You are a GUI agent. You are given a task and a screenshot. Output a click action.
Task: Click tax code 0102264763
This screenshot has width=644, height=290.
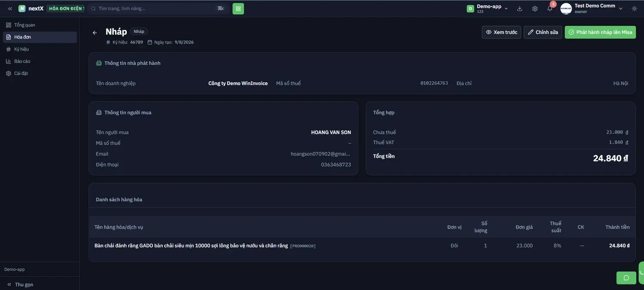coord(434,83)
